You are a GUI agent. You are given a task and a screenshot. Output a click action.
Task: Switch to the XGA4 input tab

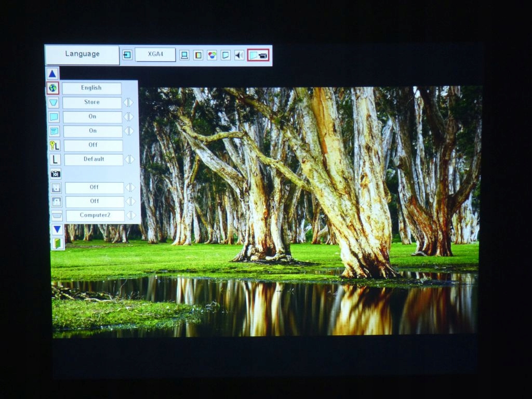tap(155, 55)
